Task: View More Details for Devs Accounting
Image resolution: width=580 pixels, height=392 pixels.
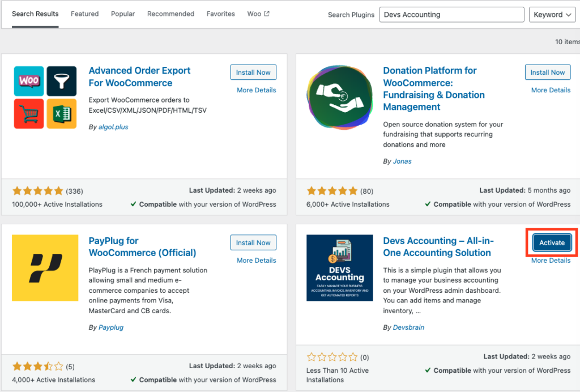Action: coord(551,261)
